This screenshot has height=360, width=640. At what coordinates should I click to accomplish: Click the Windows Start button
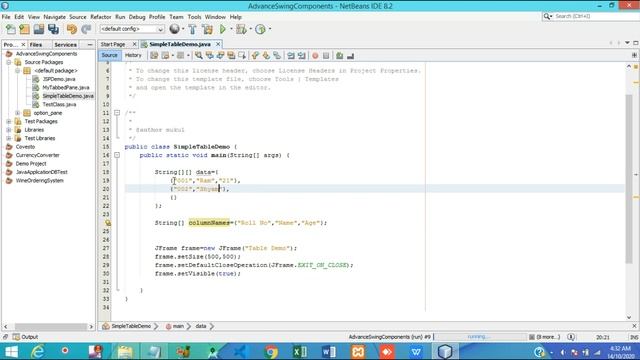pyautogui.click(x=11, y=351)
